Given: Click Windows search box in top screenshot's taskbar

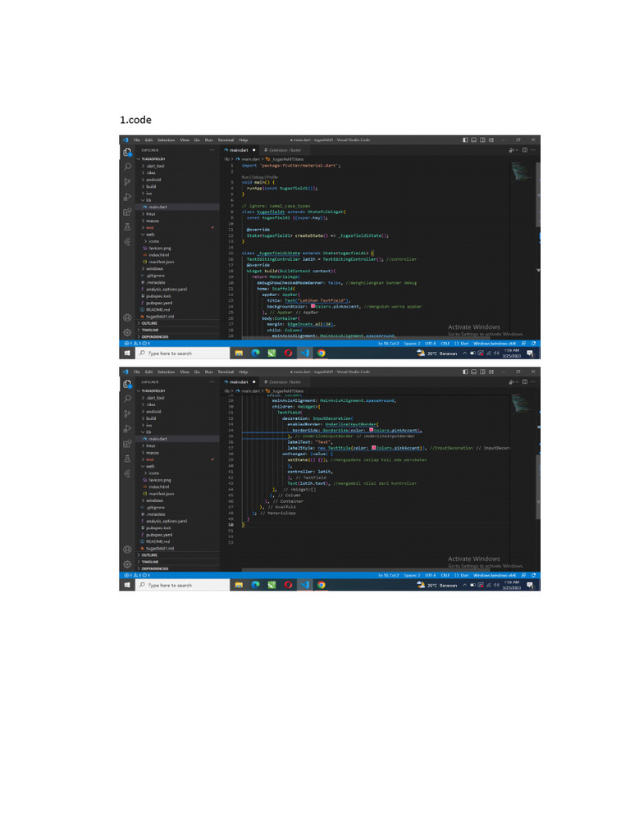Looking at the screenshot, I should [x=182, y=353].
